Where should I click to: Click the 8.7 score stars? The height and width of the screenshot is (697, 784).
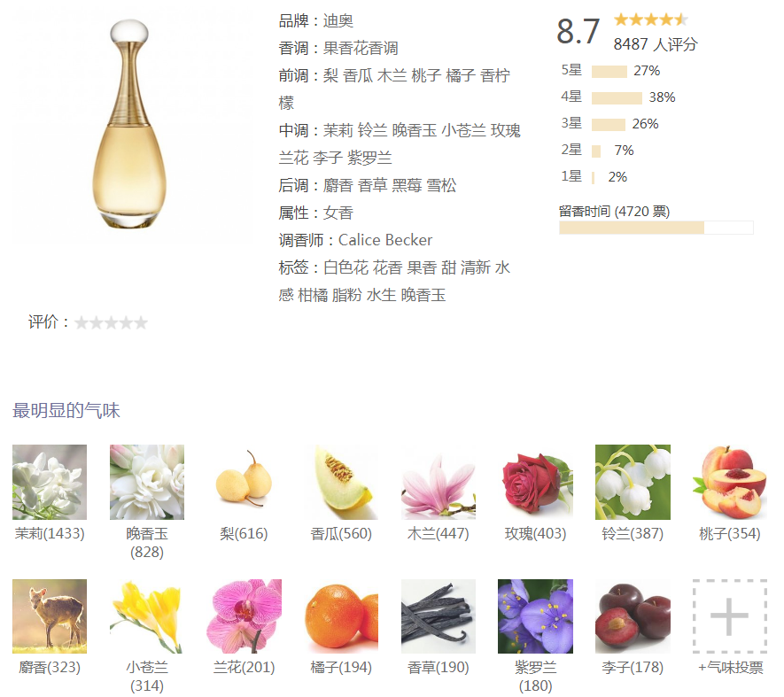click(651, 19)
